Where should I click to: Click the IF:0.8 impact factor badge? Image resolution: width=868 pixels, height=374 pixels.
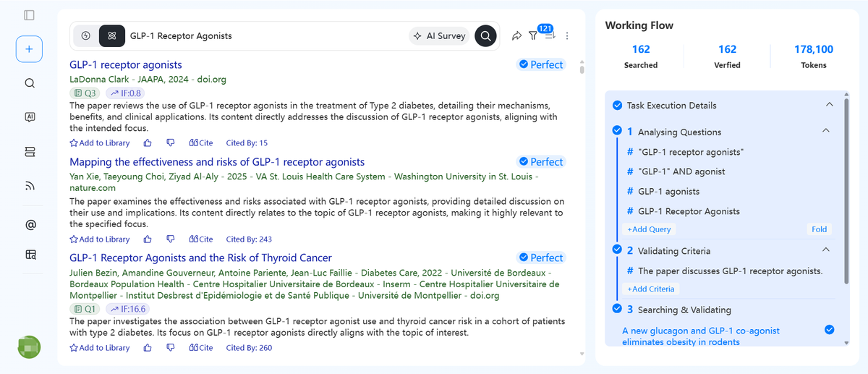(x=125, y=93)
